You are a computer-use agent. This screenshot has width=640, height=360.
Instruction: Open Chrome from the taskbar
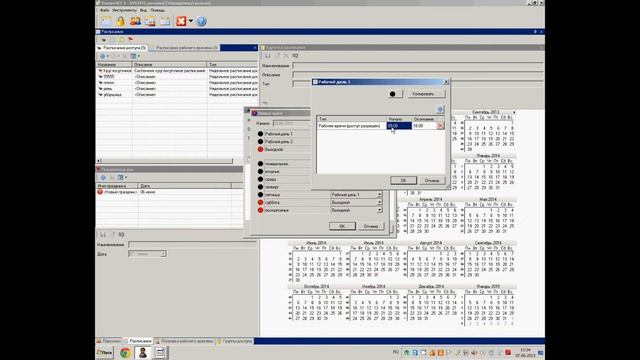pos(125,353)
